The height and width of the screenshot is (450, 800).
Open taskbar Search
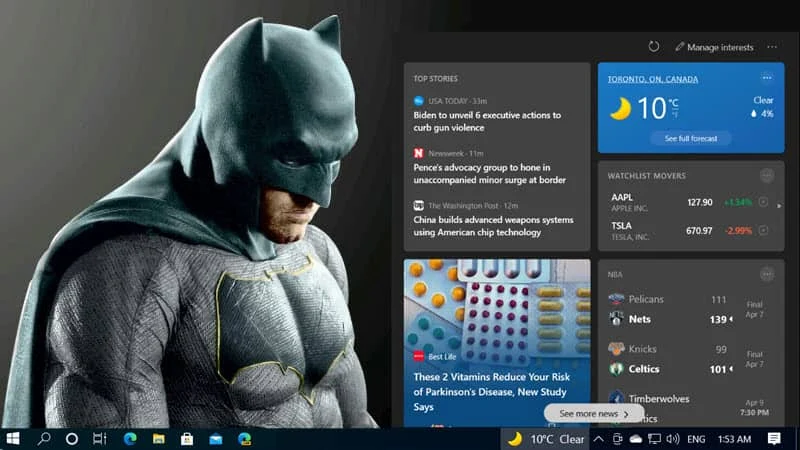(44, 439)
